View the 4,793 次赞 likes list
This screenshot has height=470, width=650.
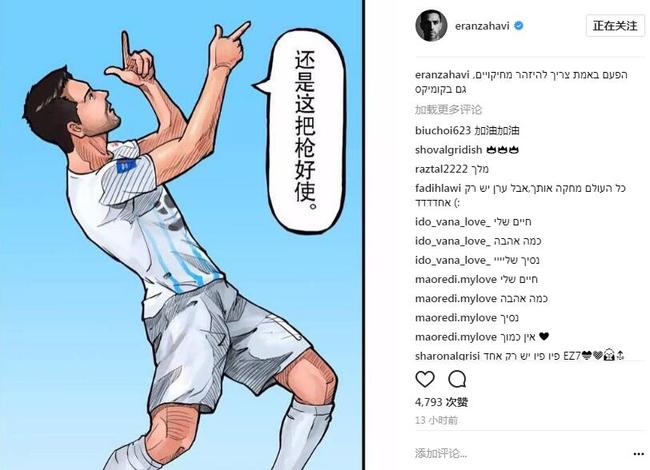click(x=441, y=402)
